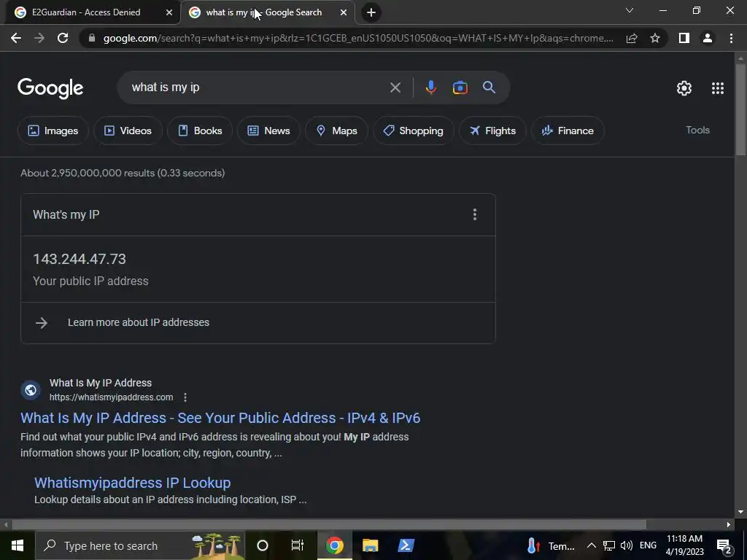This screenshot has width=747, height=560.
Task: Switch to Maps results
Action: coord(336,131)
